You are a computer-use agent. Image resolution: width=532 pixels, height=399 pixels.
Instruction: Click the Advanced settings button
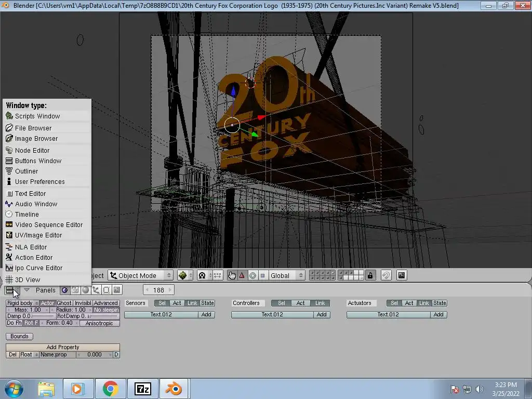[x=106, y=303]
